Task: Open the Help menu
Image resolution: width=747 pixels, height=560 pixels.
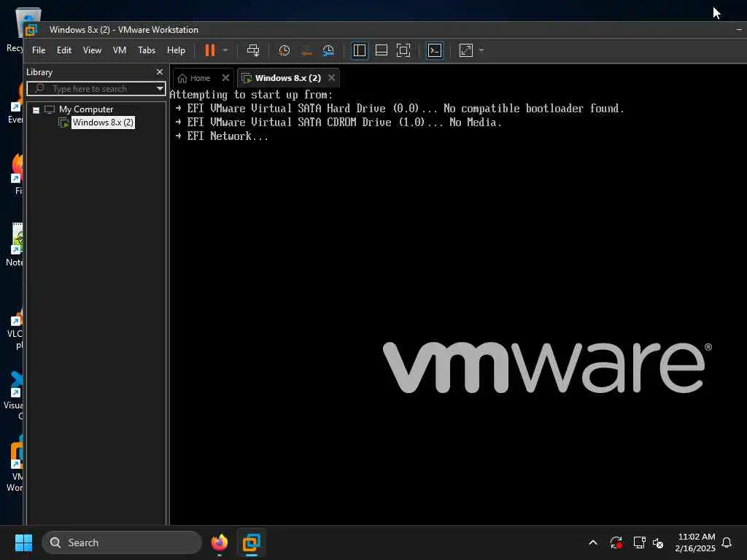Action: coord(176,50)
